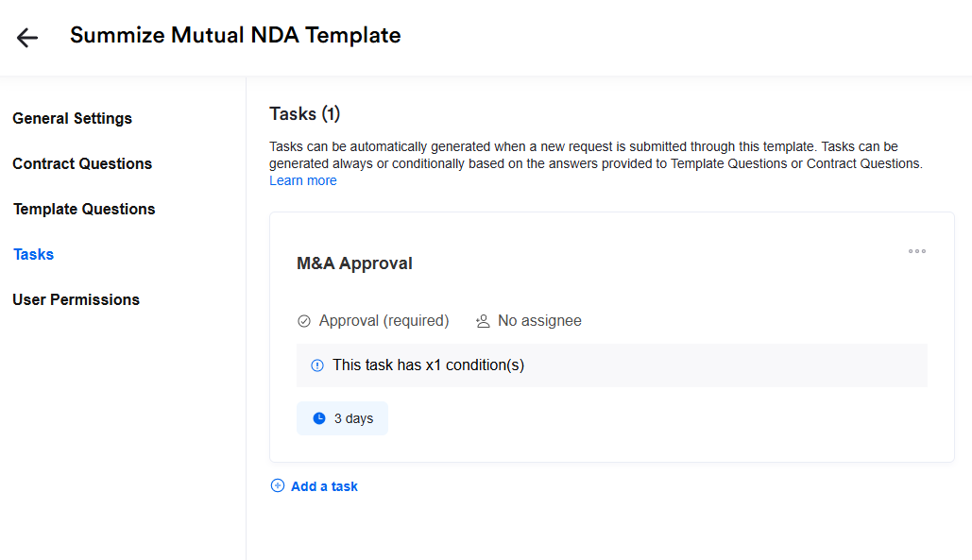Open User Permissions page
Viewport: 972px width, 560px height.
[x=77, y=299]
